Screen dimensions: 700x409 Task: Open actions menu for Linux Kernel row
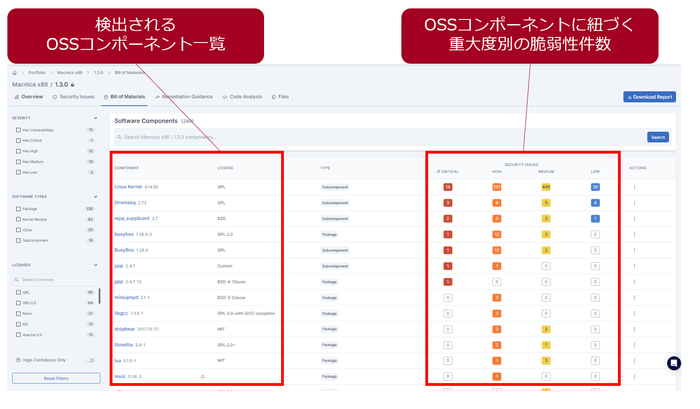click(x=634, y=187)
